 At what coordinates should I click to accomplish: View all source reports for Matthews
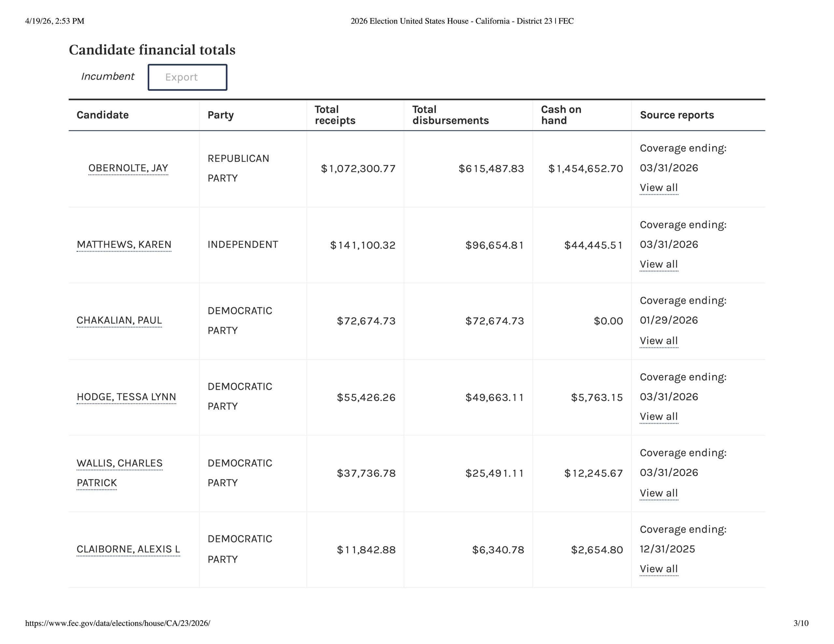coord(658,264)
